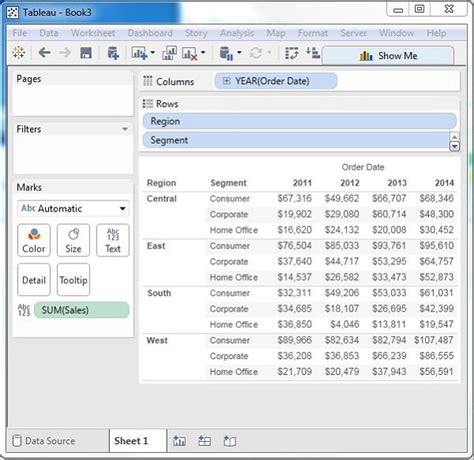The width and height of the screenshot is (474, 460).
Task: Open the Help menu
Action: [x=436, y=33]
